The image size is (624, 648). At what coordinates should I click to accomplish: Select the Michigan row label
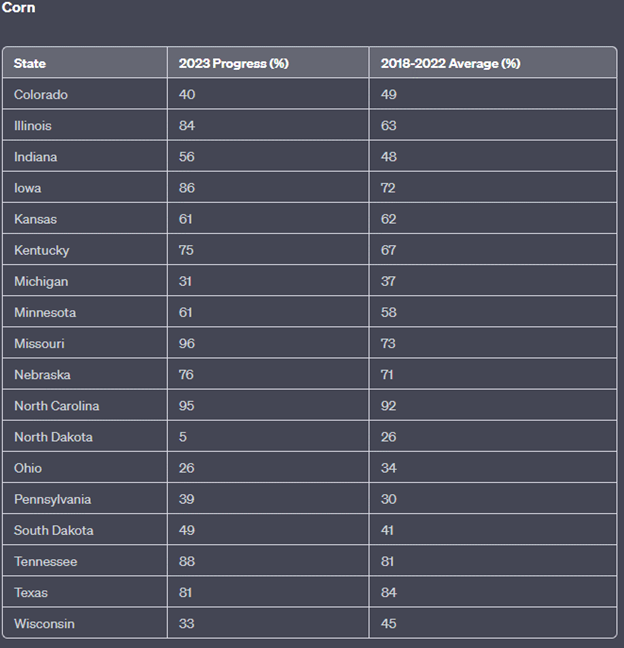tap(41, 281)
